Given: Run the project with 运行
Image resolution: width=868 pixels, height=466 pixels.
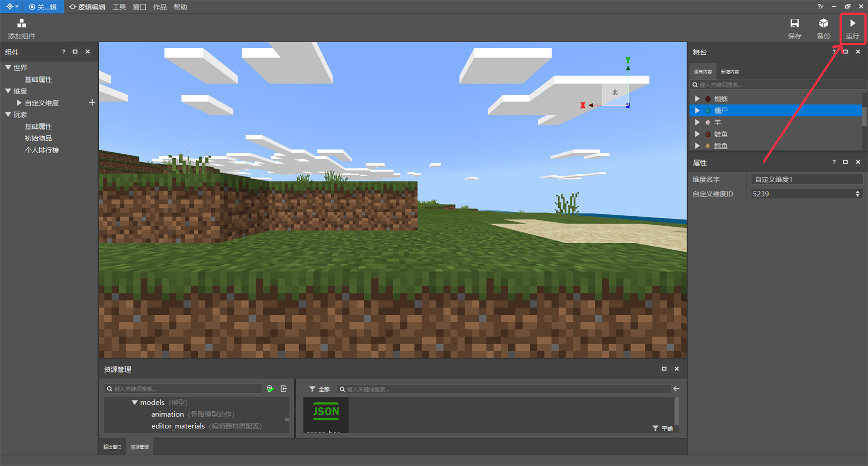Looking at the screenshot, I should (x=853, y=29).
